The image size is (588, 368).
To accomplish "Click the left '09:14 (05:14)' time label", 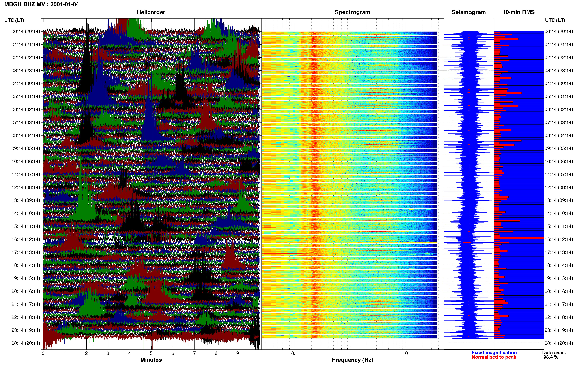I will pos(26,148).
